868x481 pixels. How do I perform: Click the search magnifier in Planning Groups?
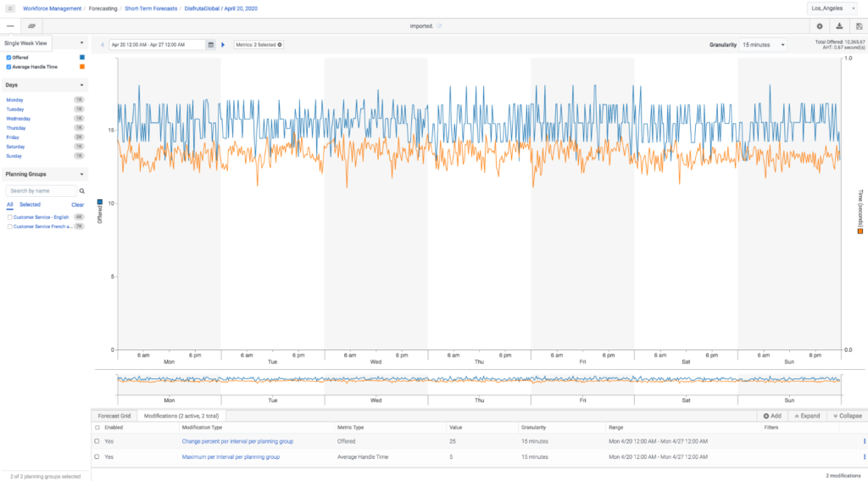pos(82,192)
